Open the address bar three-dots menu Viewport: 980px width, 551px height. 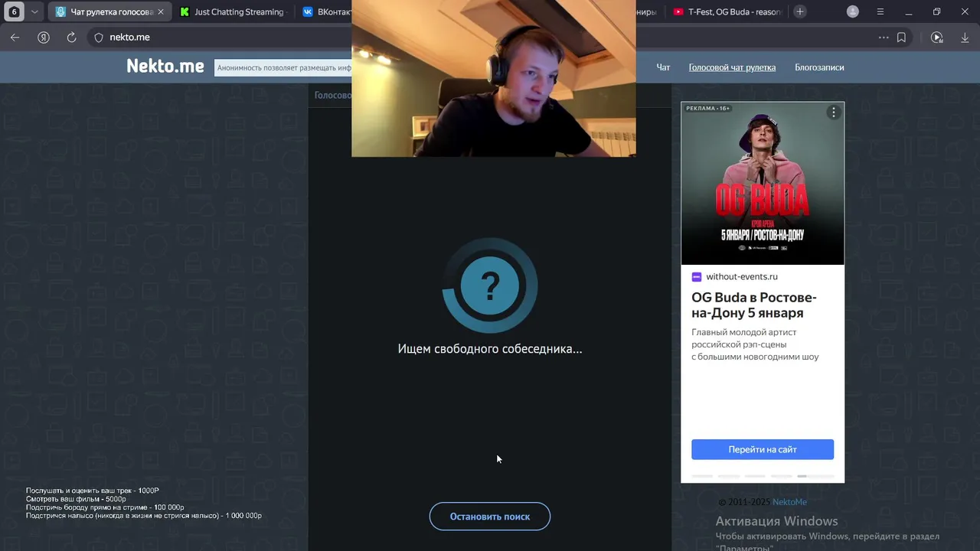pyautogui.click(x=884, y=37)
